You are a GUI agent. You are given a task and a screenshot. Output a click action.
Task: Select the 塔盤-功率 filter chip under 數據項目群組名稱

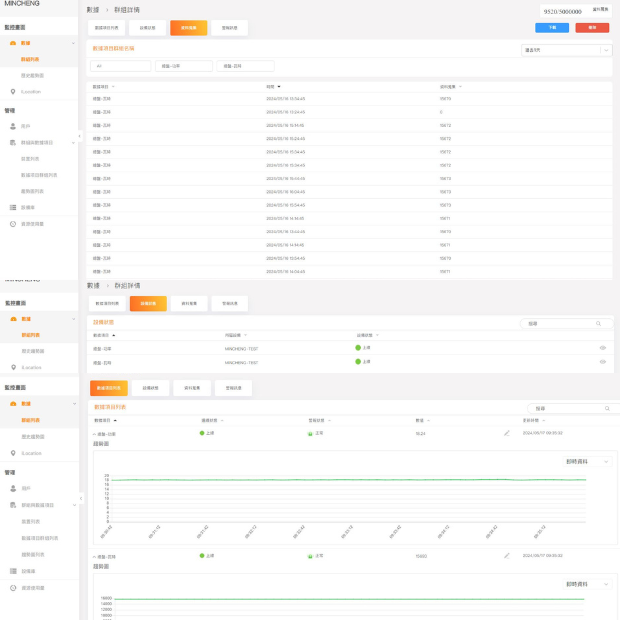[184, 66]
